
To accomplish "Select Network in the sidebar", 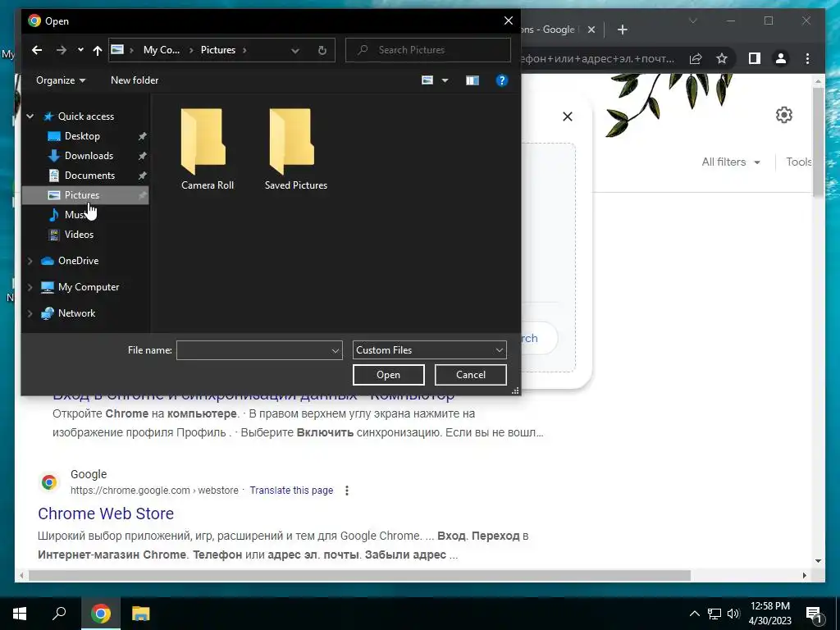I will 76,313.
